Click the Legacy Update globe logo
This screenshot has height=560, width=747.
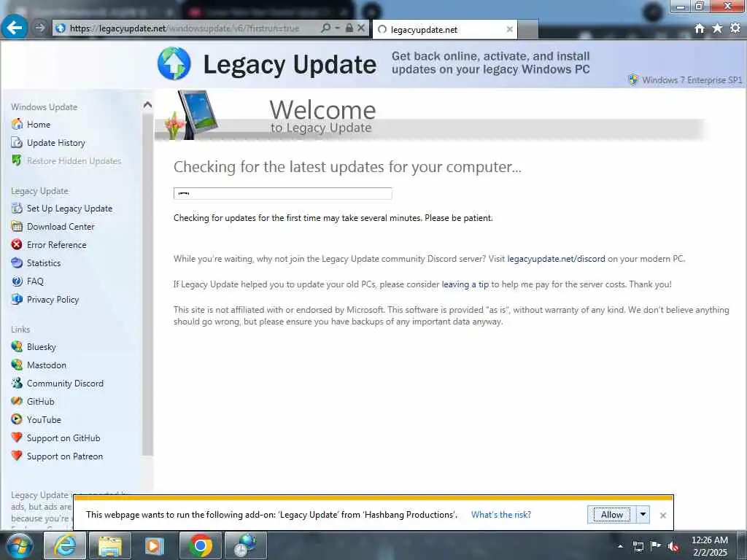coord(174,63)
